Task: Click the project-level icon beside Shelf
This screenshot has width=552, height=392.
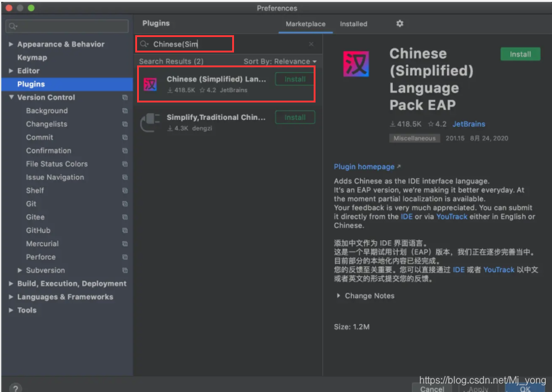Action: 125,191
